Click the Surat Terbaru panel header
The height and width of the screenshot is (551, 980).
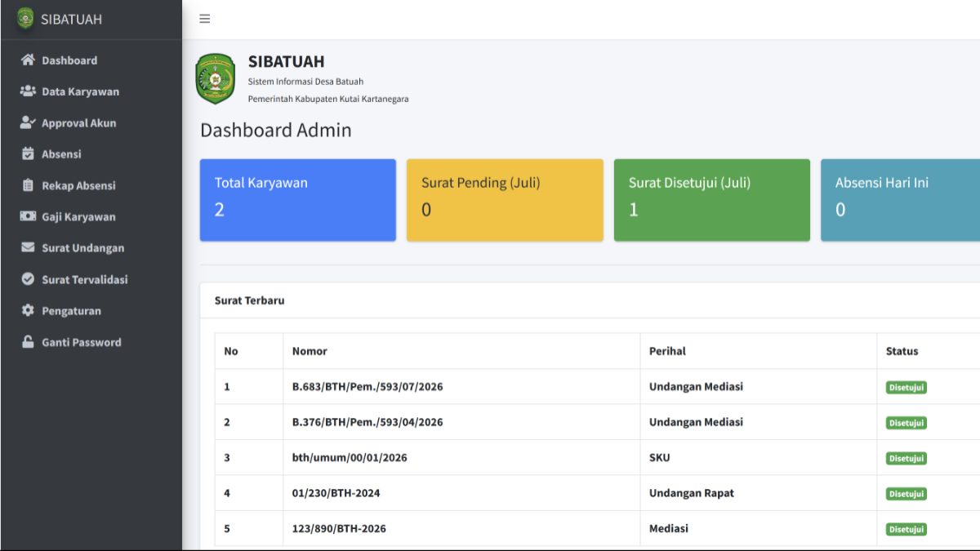(590, 300)
